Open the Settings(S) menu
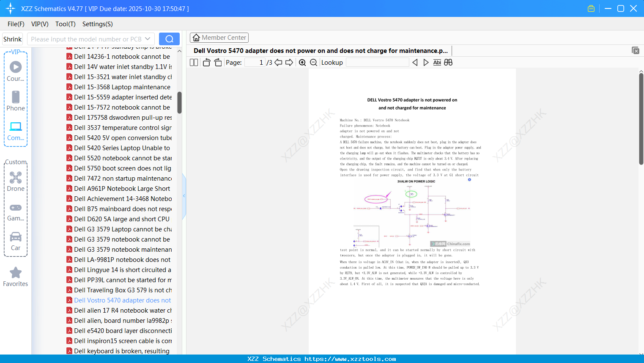This screenshot has height=363, width=644. (x=98, y=24)
